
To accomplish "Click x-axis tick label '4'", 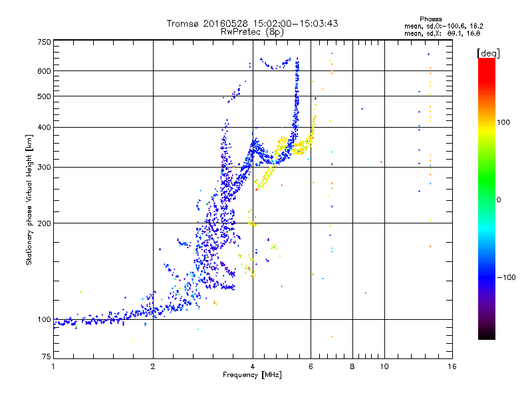I will point(253,366).
